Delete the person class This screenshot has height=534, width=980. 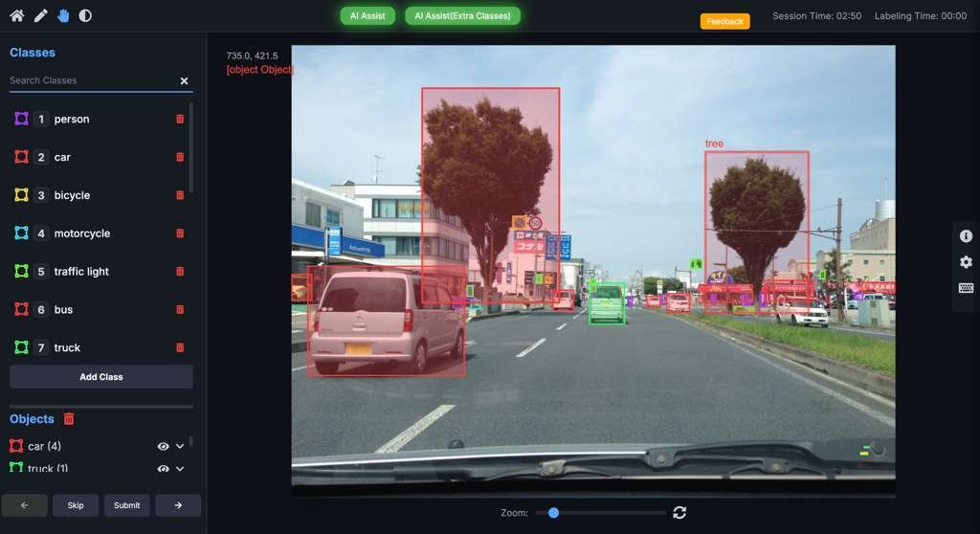(x=180, y=119)
